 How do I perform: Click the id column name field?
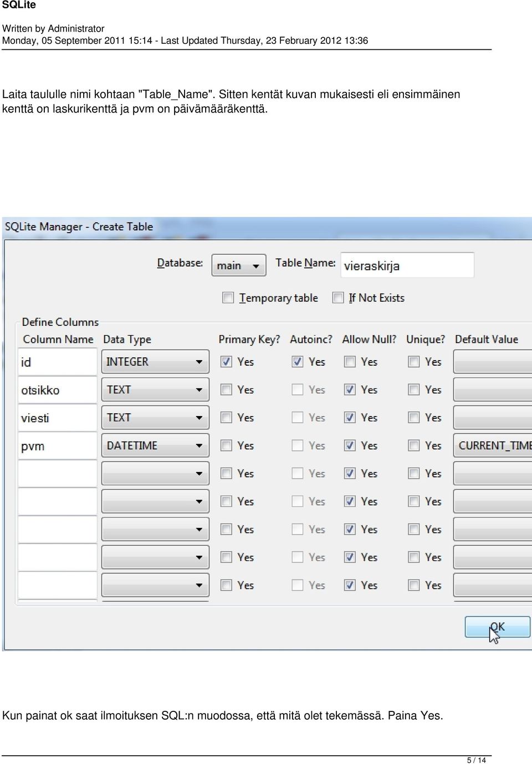point(58,362)
